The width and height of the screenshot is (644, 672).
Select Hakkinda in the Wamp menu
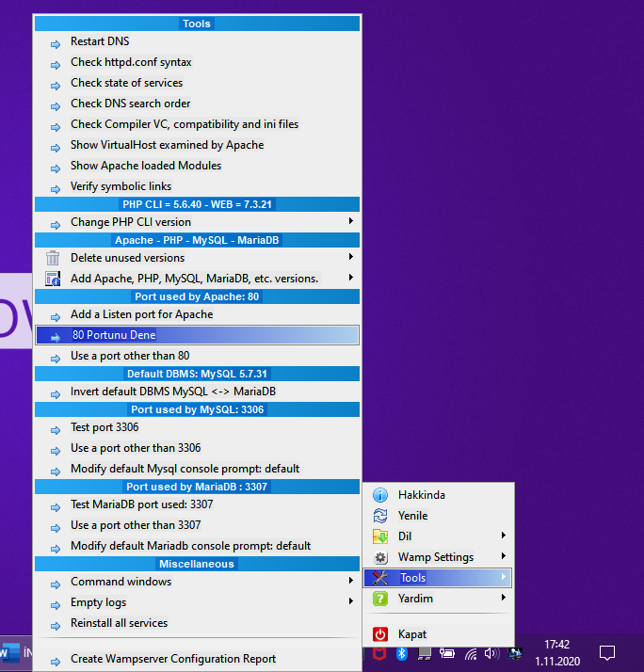click(438, 495)
